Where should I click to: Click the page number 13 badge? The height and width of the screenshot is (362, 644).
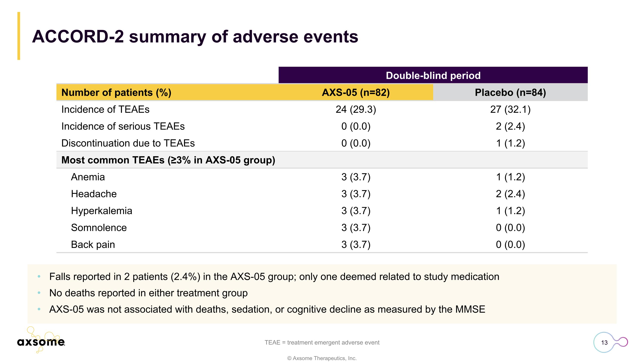(604, 342)
